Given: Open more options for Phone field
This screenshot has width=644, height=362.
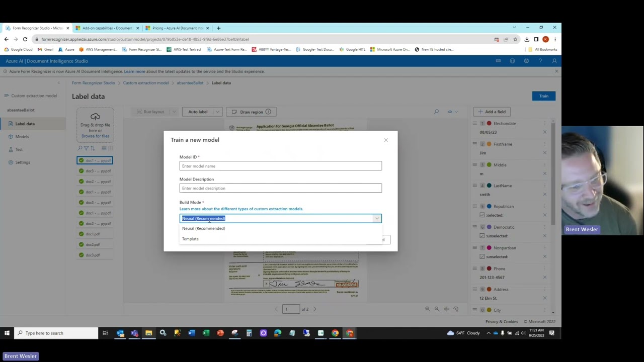Looking at the screenshot, I should point(544,268).
